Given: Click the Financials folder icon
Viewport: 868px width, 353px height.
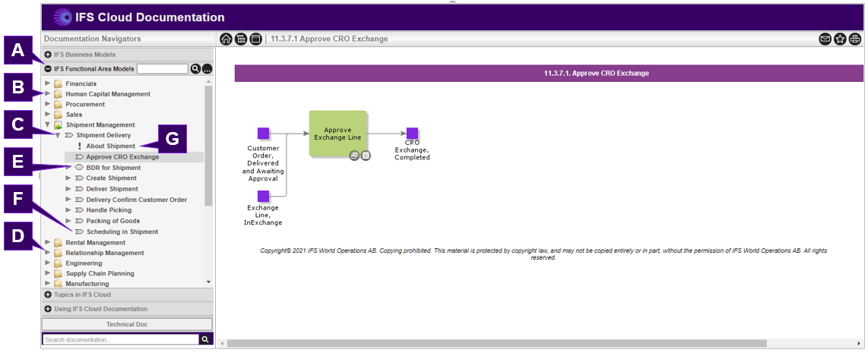Looking at the screenshot, I should tap(58, 84).
